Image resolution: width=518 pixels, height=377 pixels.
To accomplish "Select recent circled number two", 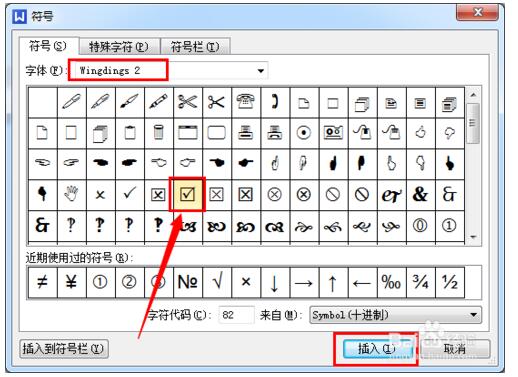I will click(129, 282).
